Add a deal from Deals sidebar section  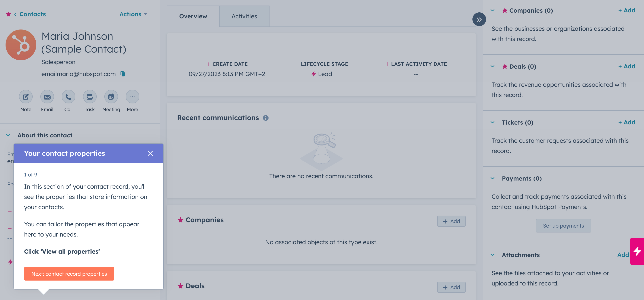click(627, 67)
